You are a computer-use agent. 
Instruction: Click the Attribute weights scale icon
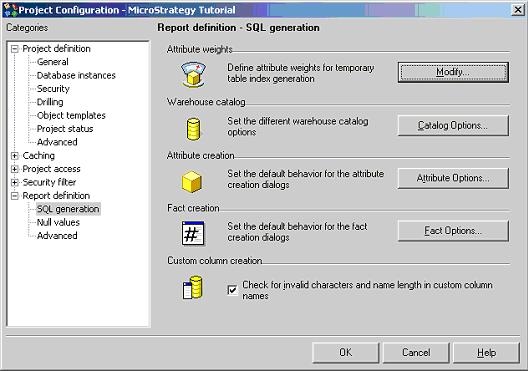[x=193, y=74]
